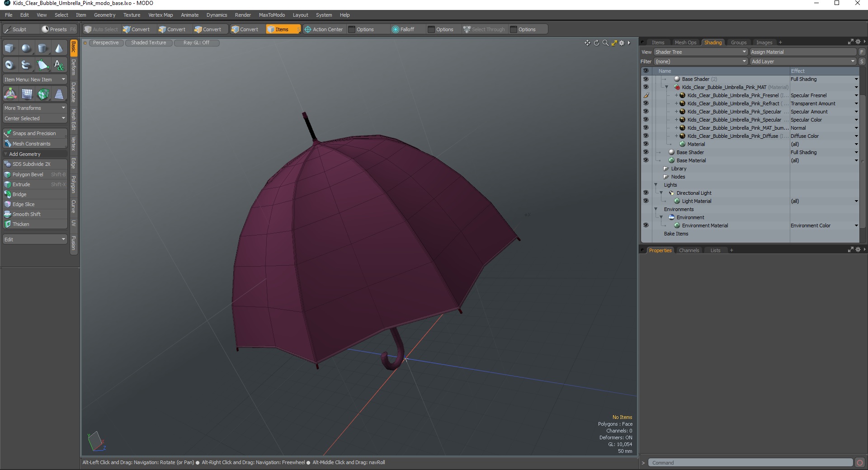The image size is (868, 470).
Task: Click the green sphere transform icon
Action: pyautogui.click(x=43, y=94)
